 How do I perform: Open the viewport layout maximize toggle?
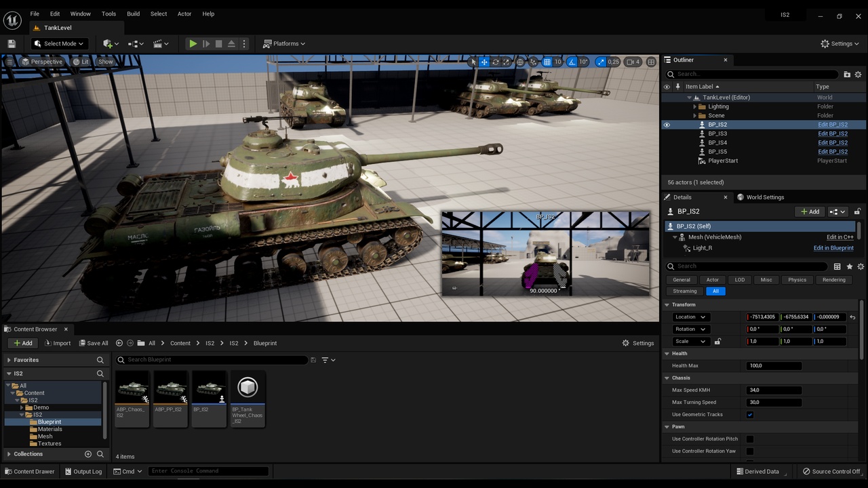coord(651,62)
